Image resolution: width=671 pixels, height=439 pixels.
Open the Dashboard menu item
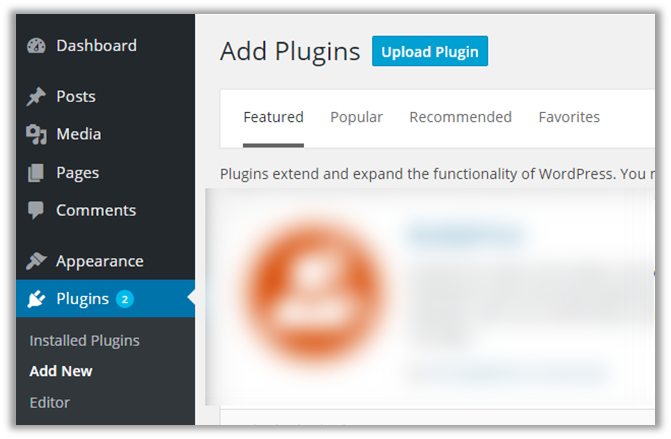tap(96, 46)
